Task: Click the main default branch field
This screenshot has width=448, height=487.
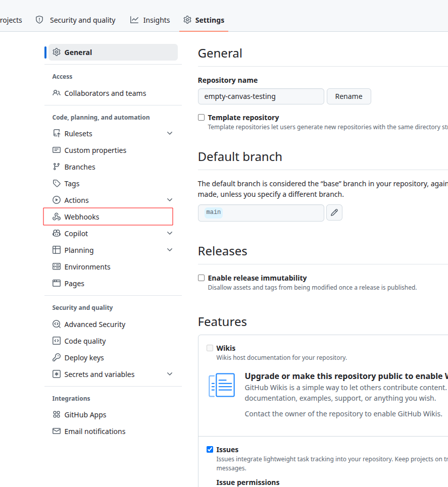Action: tap(261, 213)
